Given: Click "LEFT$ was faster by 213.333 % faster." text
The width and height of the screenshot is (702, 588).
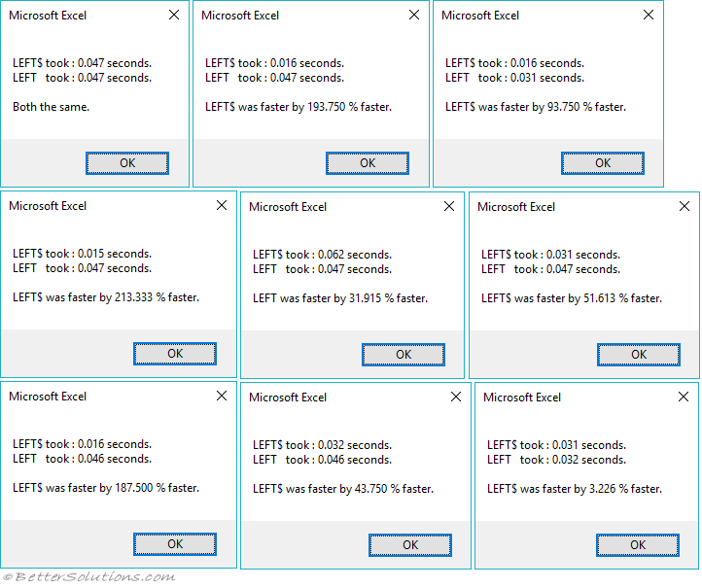Looking at the screenshot, I should (x=106, y=297).
